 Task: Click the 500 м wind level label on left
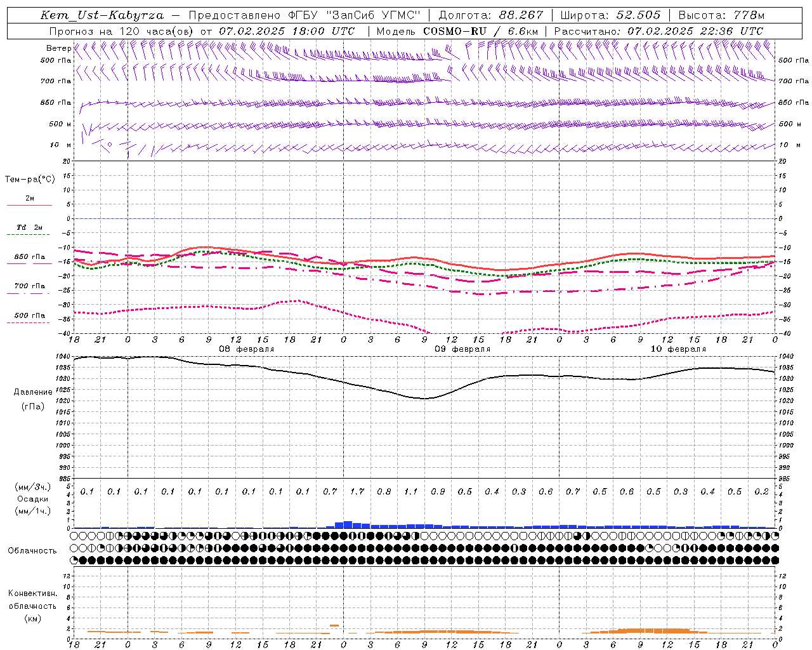coord(60,124)
